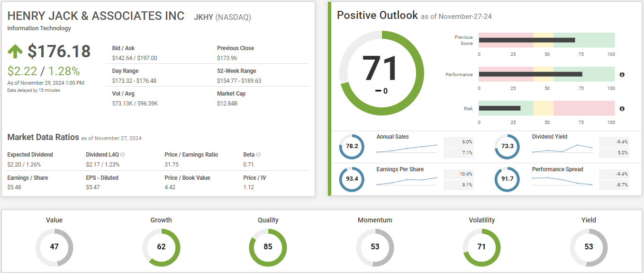Click the info icon next to Beta
Screen dimensions: 644x273
click(259, 155)
